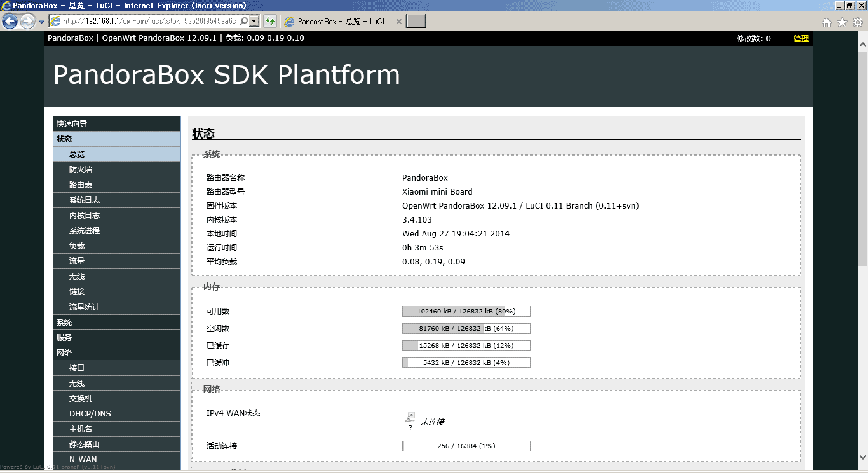Click the kernel version 3.4.103 text
The height and width of the screenshot is (473, 868).
pyautogui.click(x=417, y=220)
